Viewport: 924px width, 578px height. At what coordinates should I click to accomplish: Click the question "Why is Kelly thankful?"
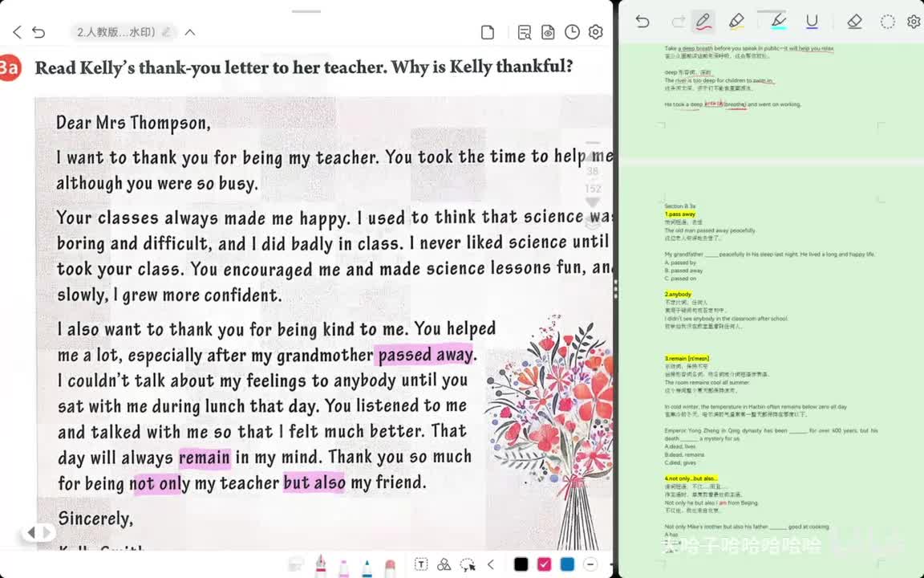click(482, 67)
